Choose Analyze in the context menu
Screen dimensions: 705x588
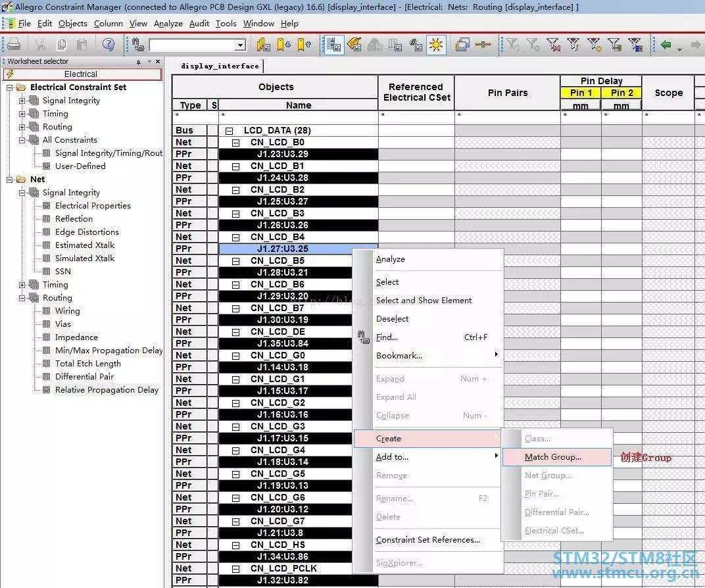click(x=390, y=259)
